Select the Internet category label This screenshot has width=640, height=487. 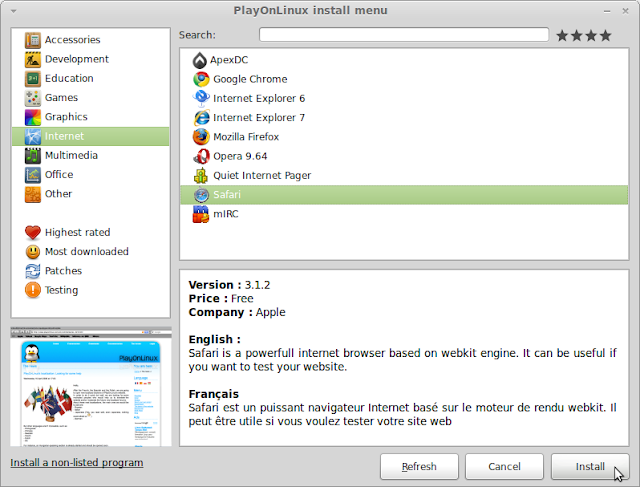[x=64, y=136]
